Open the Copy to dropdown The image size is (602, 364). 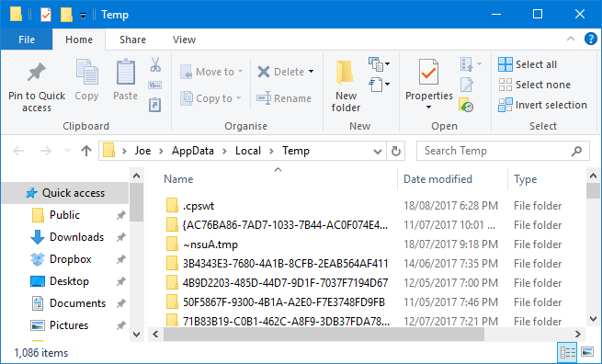(210, 98)
